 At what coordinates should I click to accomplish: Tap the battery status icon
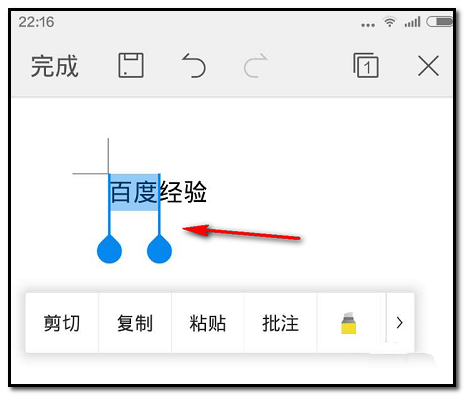439,22
